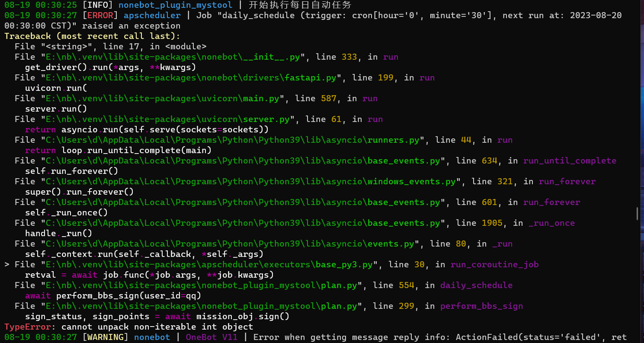Click line number 554
644x343 pixels.
[x=407, y=285]
